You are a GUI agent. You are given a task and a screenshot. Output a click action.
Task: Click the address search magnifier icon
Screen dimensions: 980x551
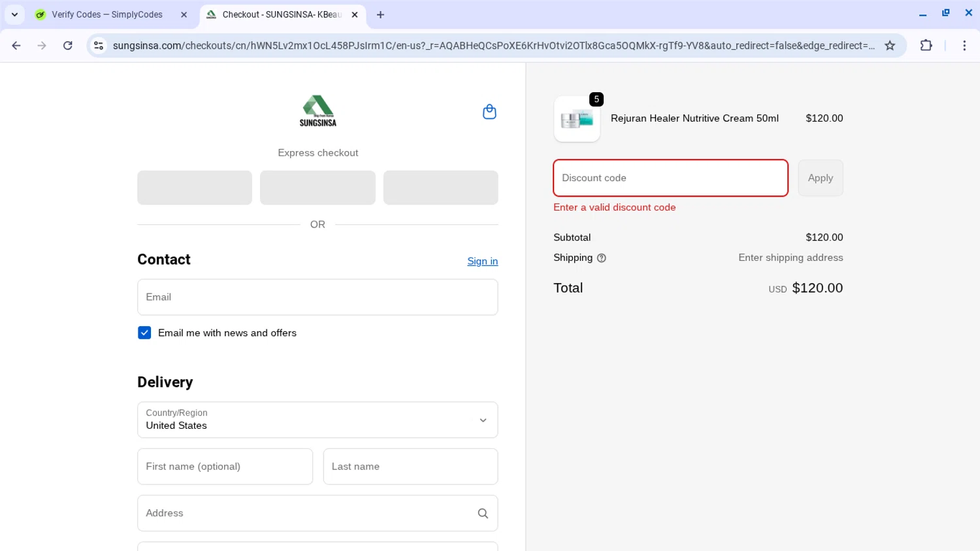tap(483, 513)
